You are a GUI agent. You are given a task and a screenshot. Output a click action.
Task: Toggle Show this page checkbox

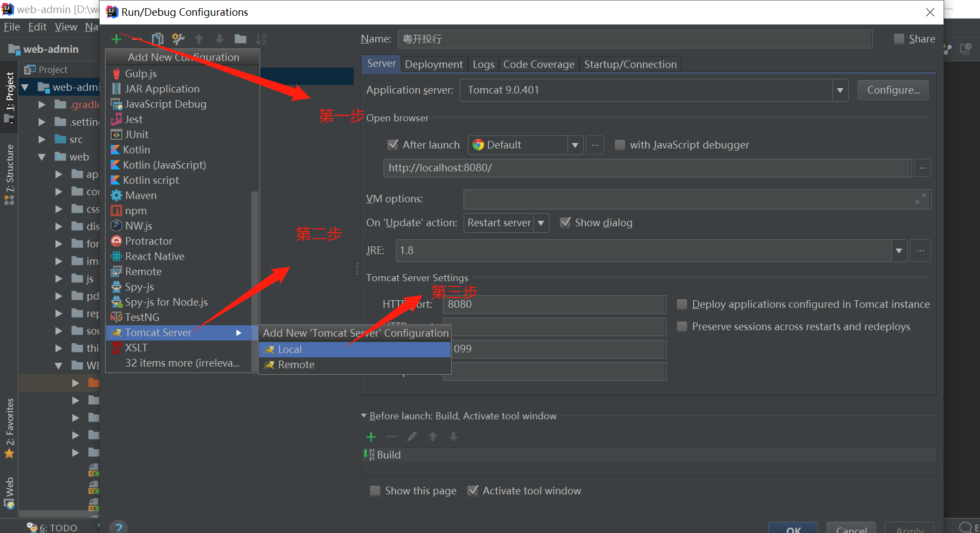[375, 491]
